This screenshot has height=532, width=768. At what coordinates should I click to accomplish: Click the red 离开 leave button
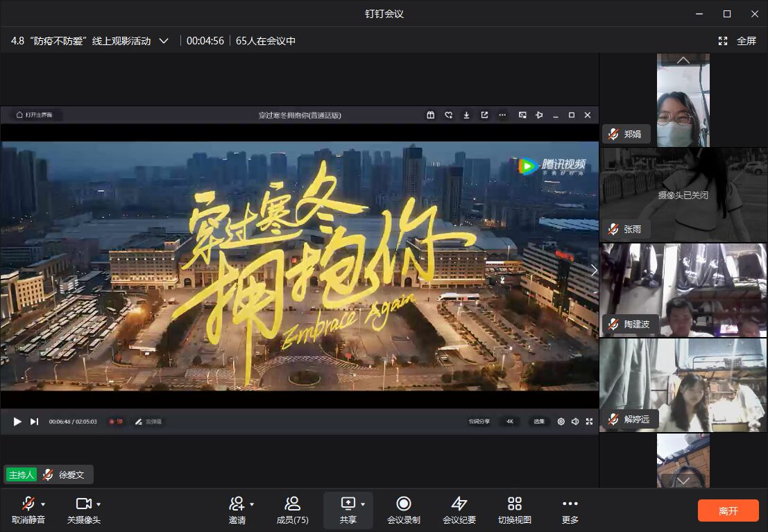click(x=728, y=511)
